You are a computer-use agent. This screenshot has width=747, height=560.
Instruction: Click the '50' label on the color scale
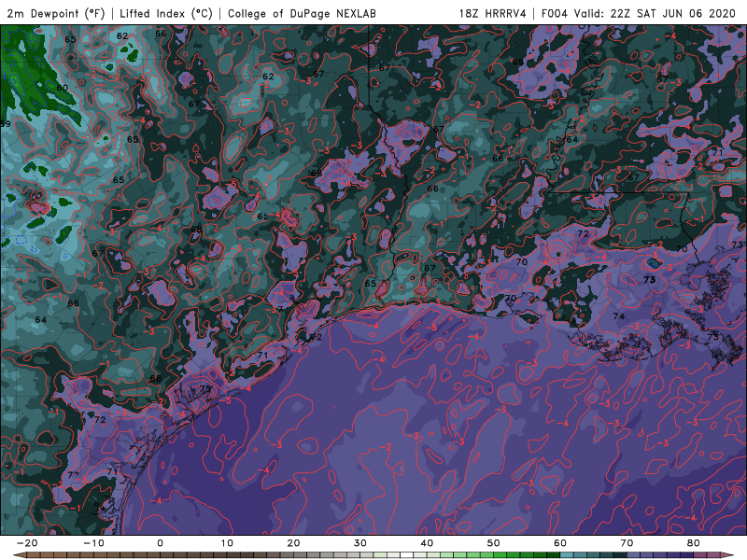pyautogui.click(x=494, y=543)
